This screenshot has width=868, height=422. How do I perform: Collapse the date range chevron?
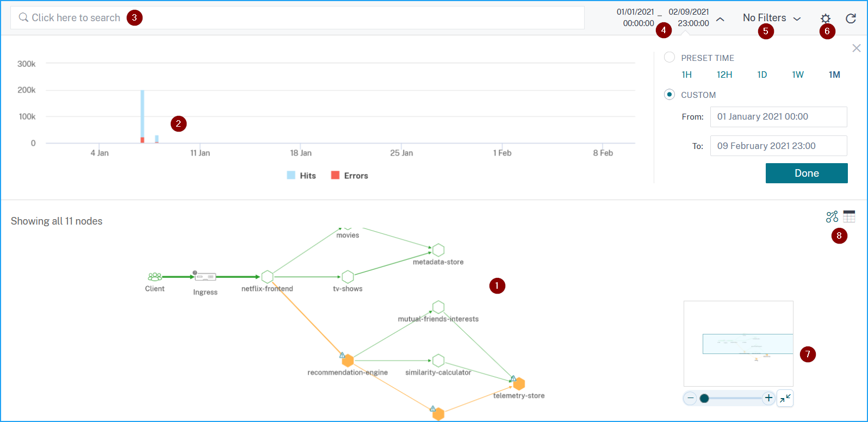point(720,19)
